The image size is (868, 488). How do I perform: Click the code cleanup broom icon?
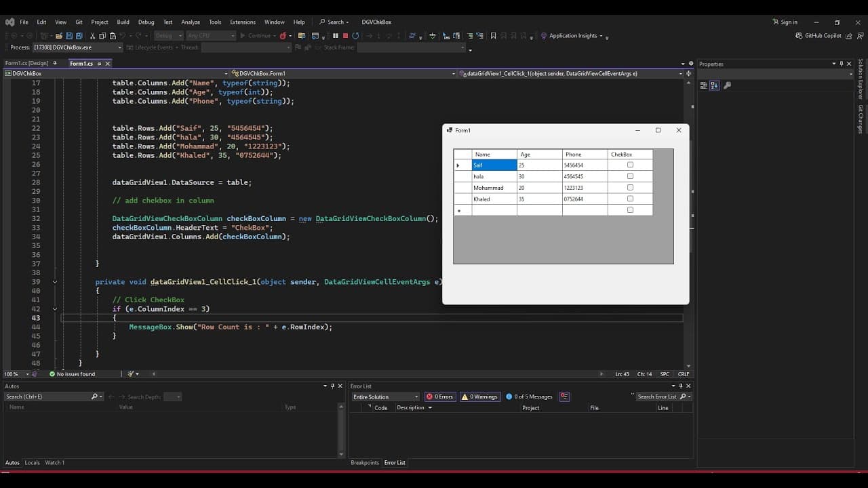(132, 373)
